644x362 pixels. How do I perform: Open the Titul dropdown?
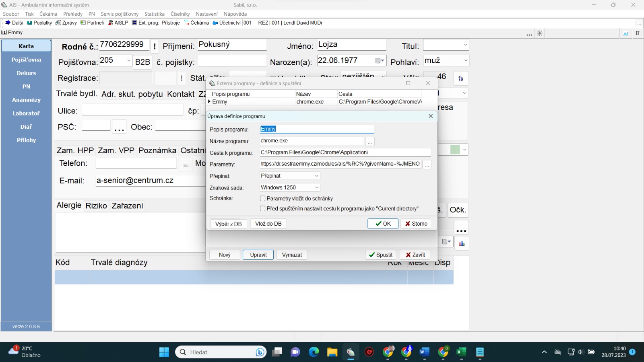(465, 45)
